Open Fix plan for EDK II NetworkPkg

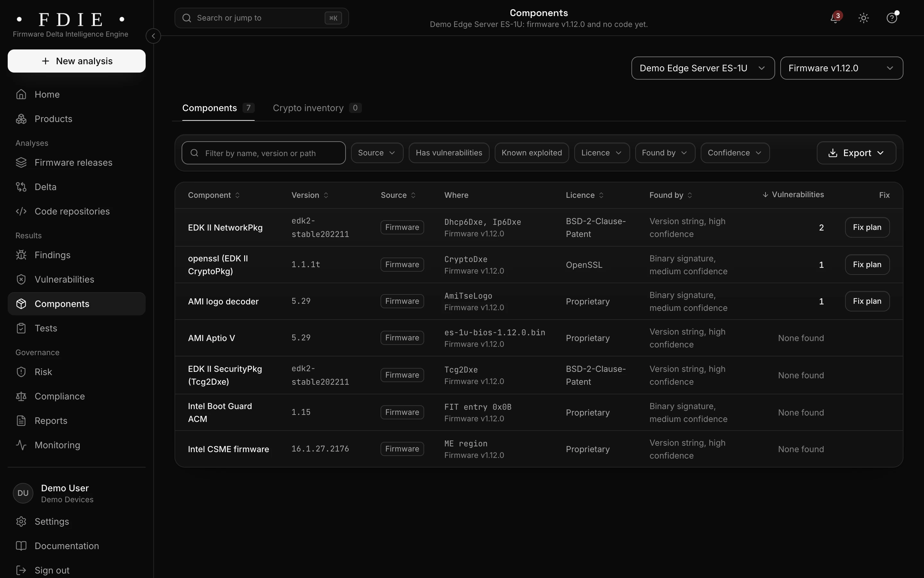click(867, 227)
